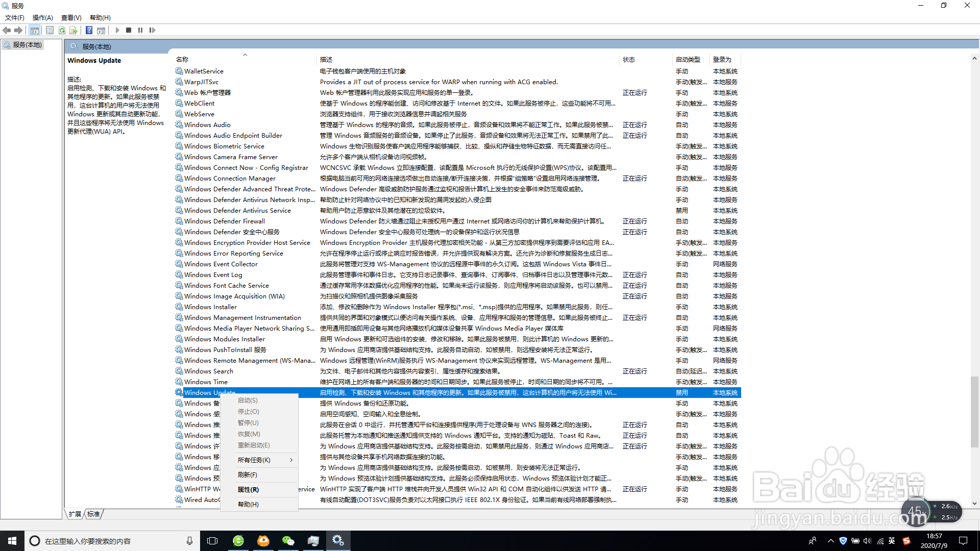Click the green Refresh toolbar icon
Viewport: 980px width, 551px height.
pos(62,30)
